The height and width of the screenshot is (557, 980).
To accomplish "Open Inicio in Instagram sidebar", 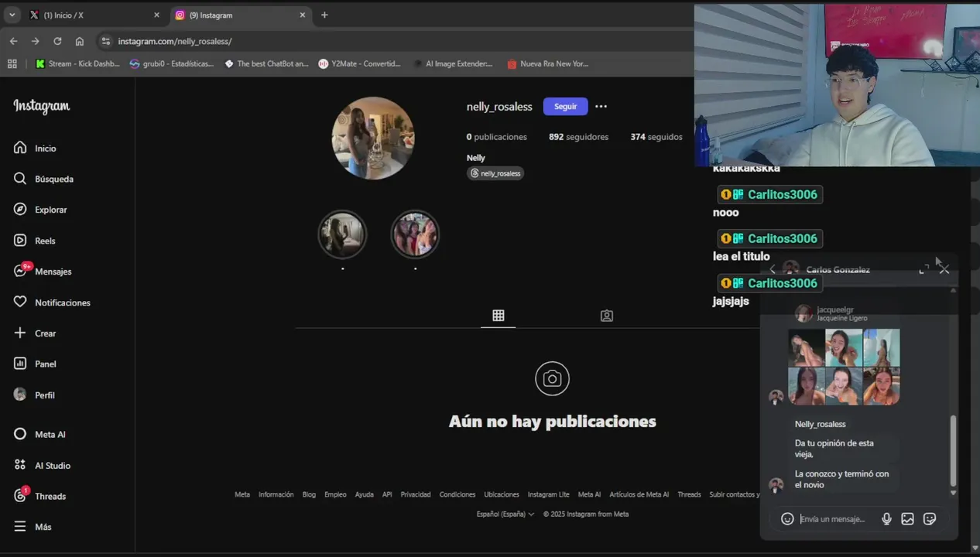I will 35,148.
